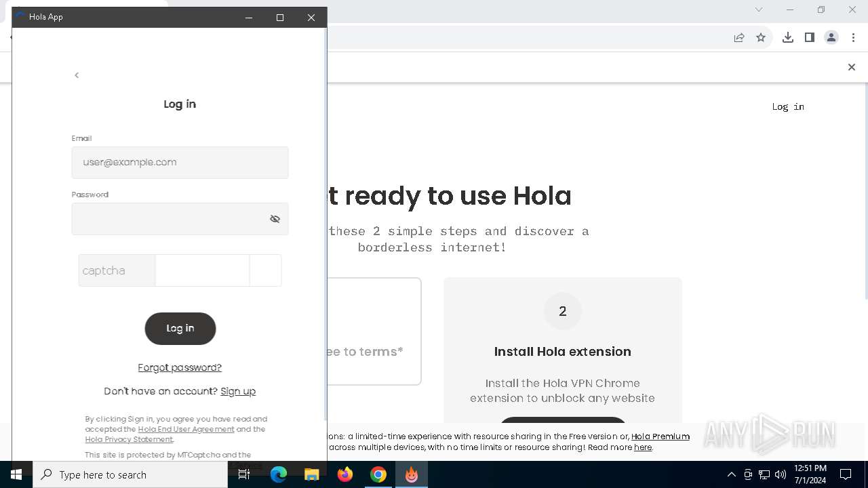868x488 pixels.
Task: Dismiss the Chrome infobar with X
Action: pyautogui.click(x=852, y=67)
